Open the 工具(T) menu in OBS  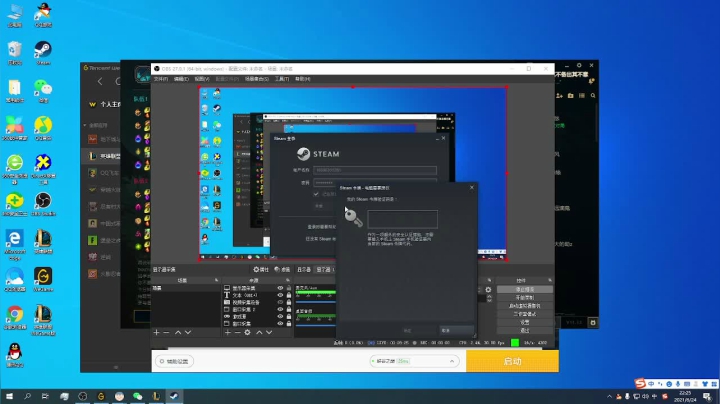(282, 79)
